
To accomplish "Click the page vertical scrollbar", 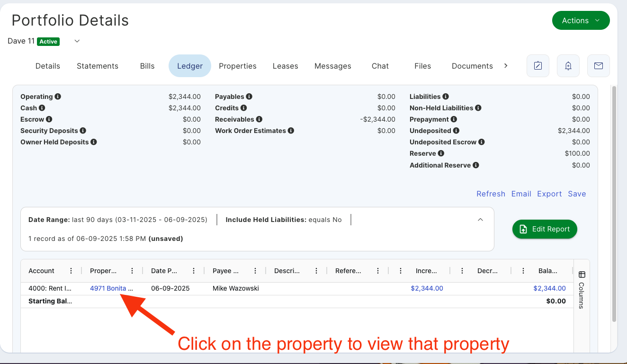I will (614, 204).
